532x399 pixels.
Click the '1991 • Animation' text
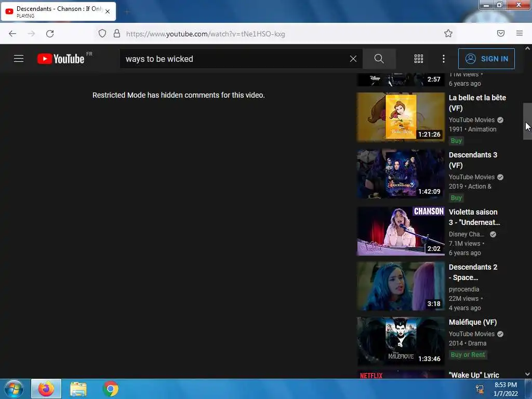point(473,129)
